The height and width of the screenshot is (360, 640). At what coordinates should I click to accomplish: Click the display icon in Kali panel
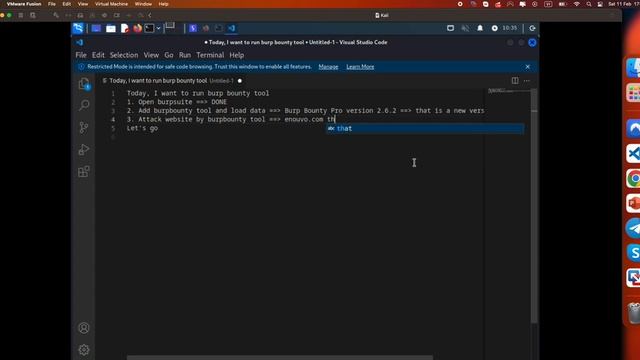[450, 28]
